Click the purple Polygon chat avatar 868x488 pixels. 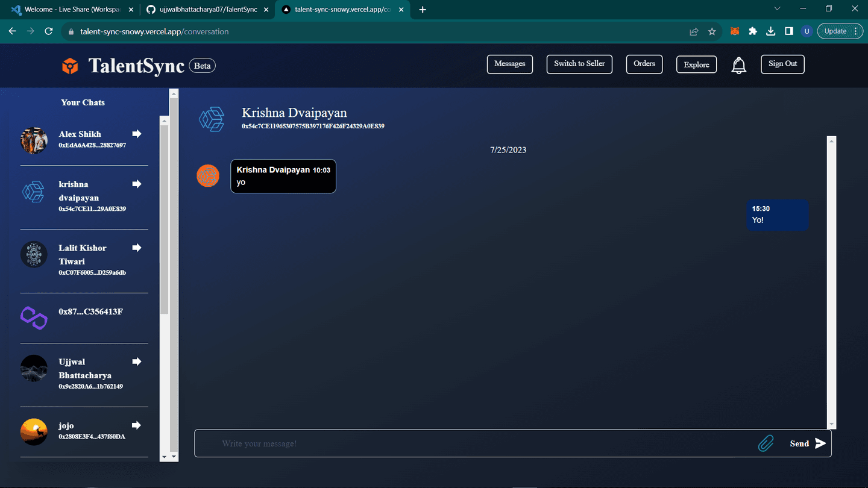click(34, 318)
